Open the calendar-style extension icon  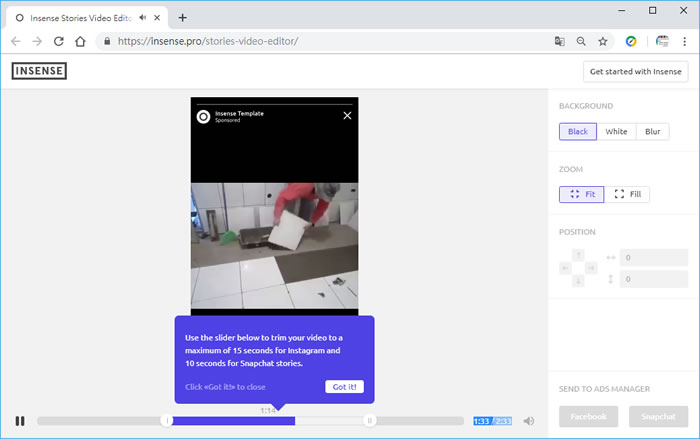(x=662, y=42)
